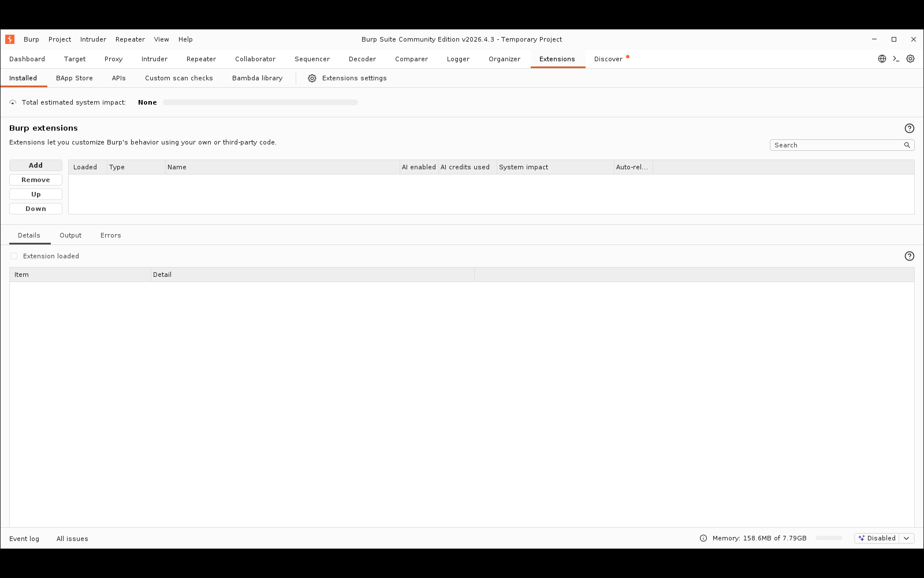Screen dimensions: 924x578
Task: Click the Remove extension button
Action: [36, 180]
